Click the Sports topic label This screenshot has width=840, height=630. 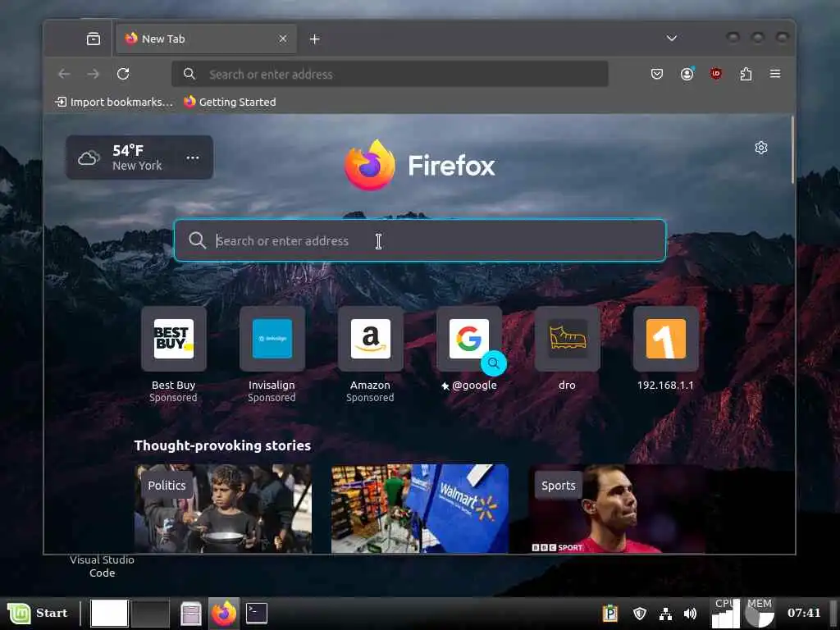(x=558, y=486)
